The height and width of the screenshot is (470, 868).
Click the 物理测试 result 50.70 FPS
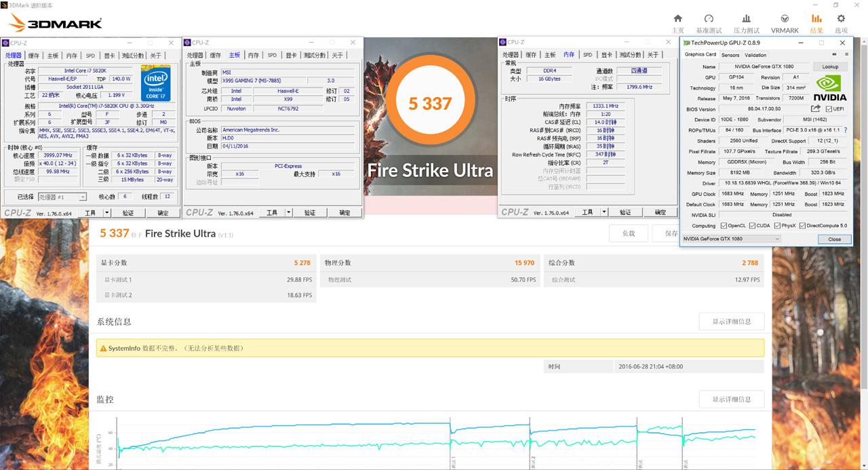pyautogui.click(x=523, y=279)
